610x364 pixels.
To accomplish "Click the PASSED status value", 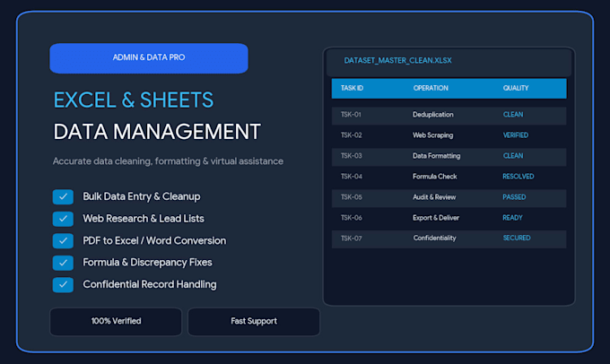I will 514,197.
